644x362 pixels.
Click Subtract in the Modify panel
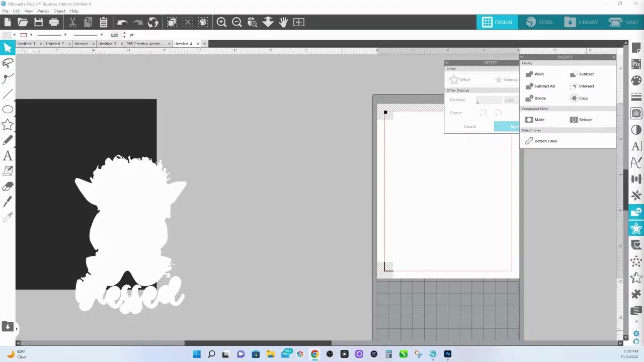click(582, 74)
